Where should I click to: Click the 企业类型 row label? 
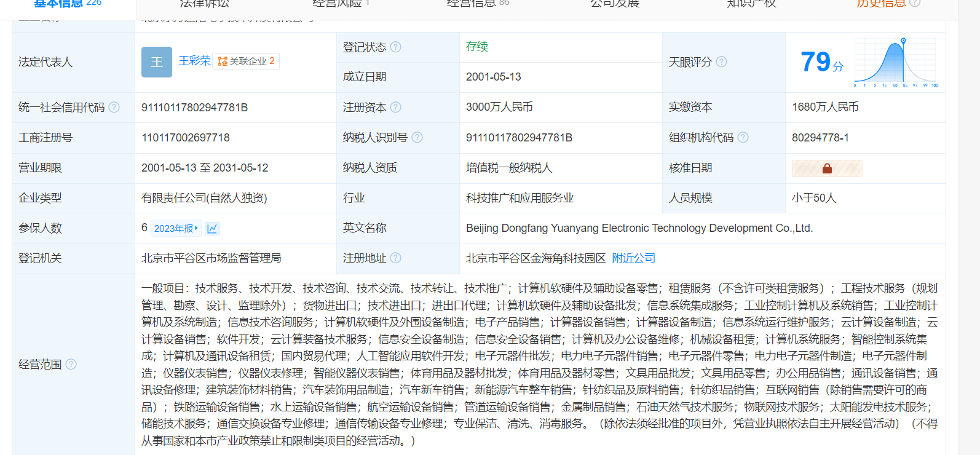pyautogui.click(x=40, y=198)
